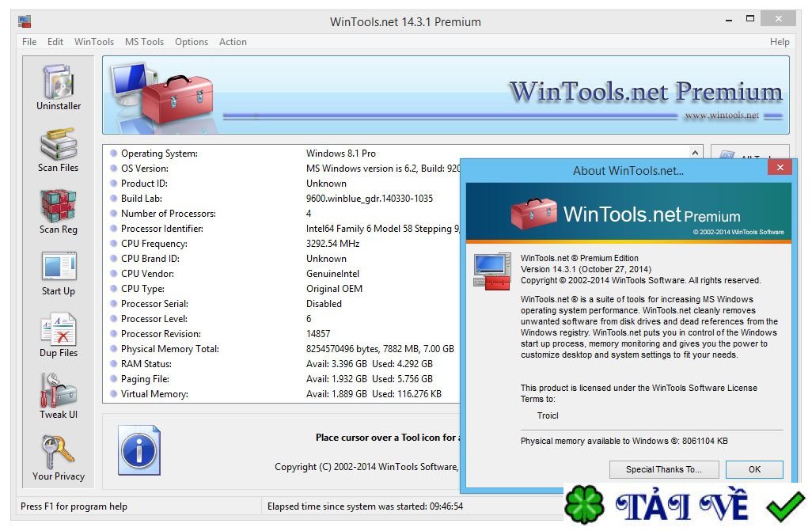Screen dimensions: 812x531
Task: Open the WinTools menu
Action: (93, 42)
